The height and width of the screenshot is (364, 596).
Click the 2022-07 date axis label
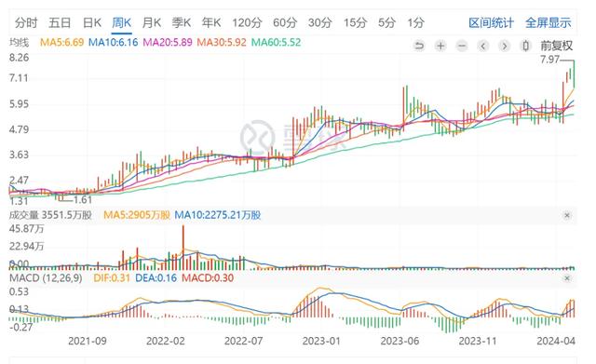point(244,341)
